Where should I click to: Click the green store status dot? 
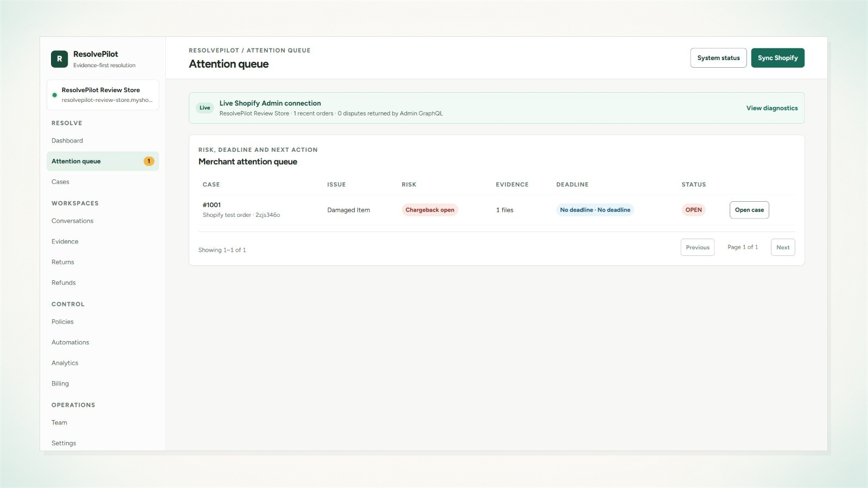pyautogui.click(x=54, y=95)
